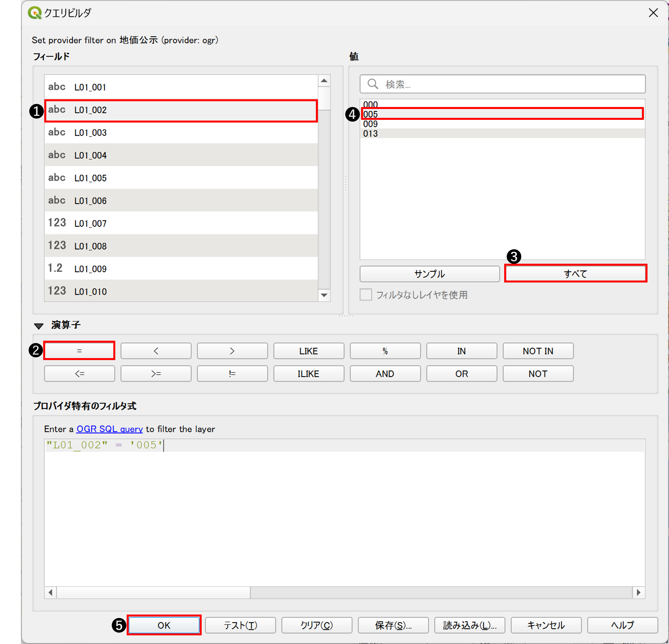Insert the OR operator
This screenshot has width=669, height=644.
point(462,374)
